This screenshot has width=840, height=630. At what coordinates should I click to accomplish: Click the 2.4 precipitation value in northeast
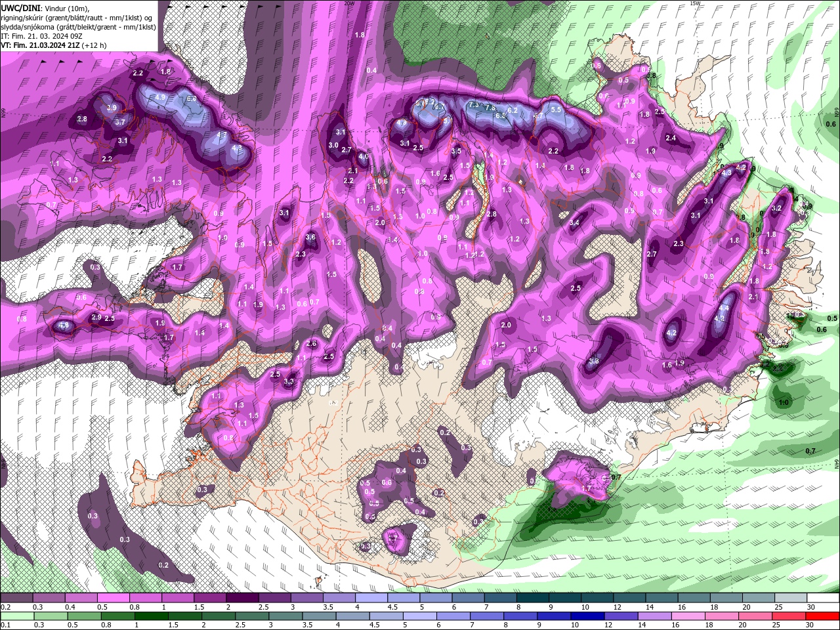tap(671, 138)
